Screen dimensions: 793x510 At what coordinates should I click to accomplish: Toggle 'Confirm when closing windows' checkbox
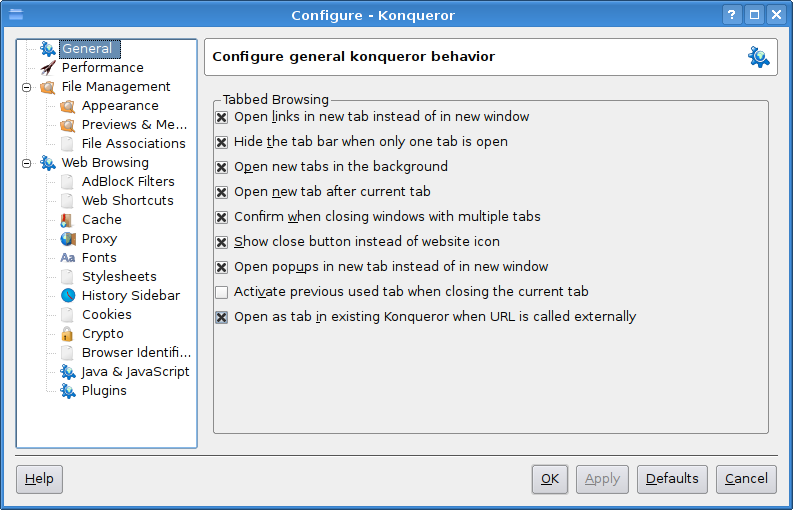[222, 217]
